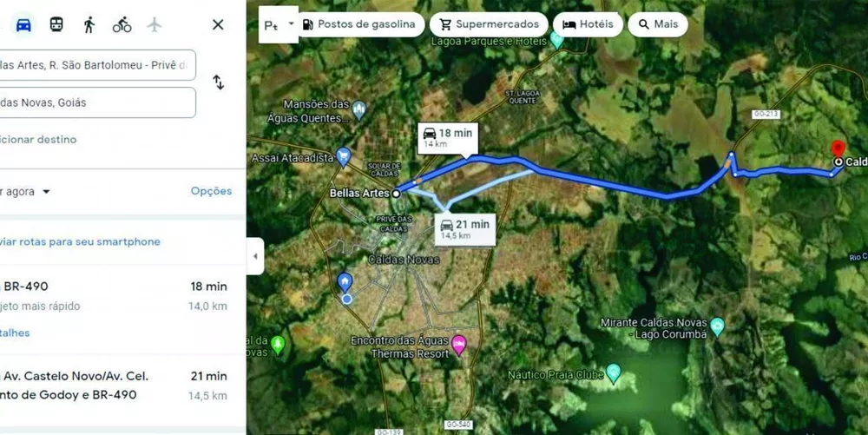Swap origin and destination
The height and width of the screenshot is (435, 868).
(x=219, y=82)
